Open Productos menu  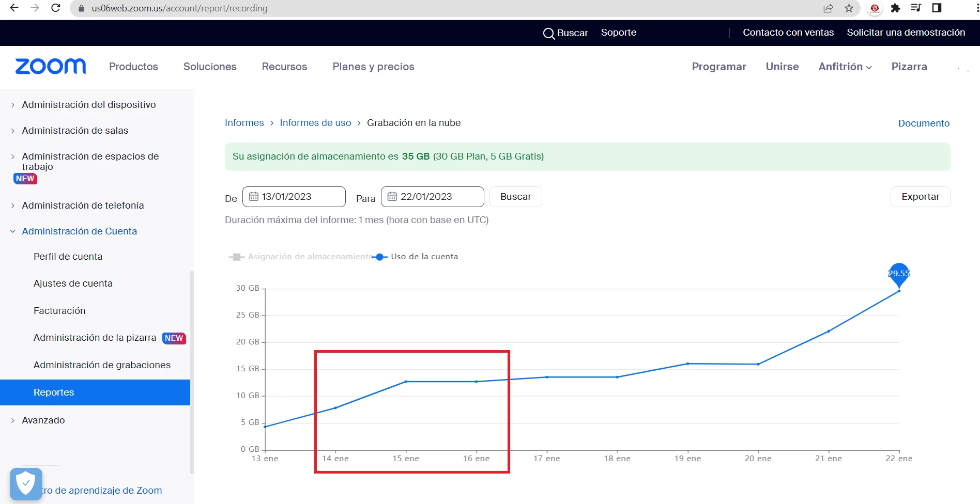133,67
